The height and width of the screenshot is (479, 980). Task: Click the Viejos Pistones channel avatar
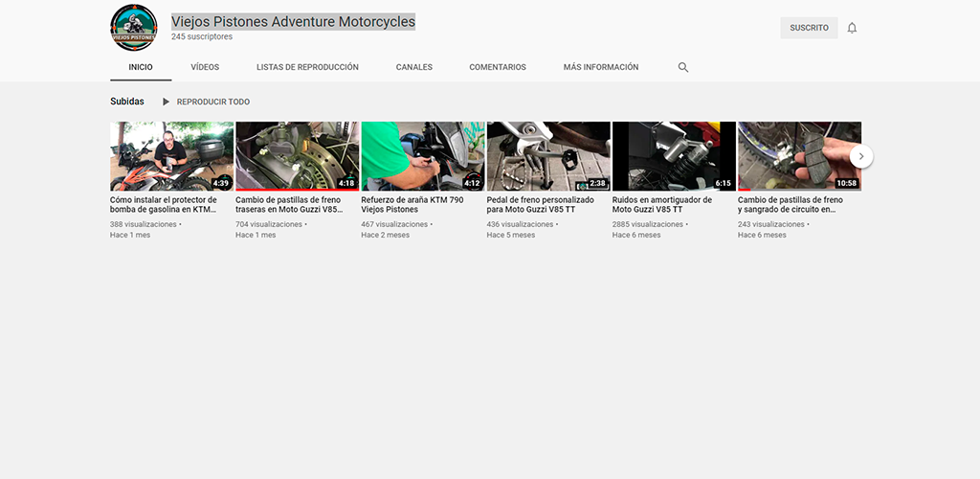pos(134,28)
